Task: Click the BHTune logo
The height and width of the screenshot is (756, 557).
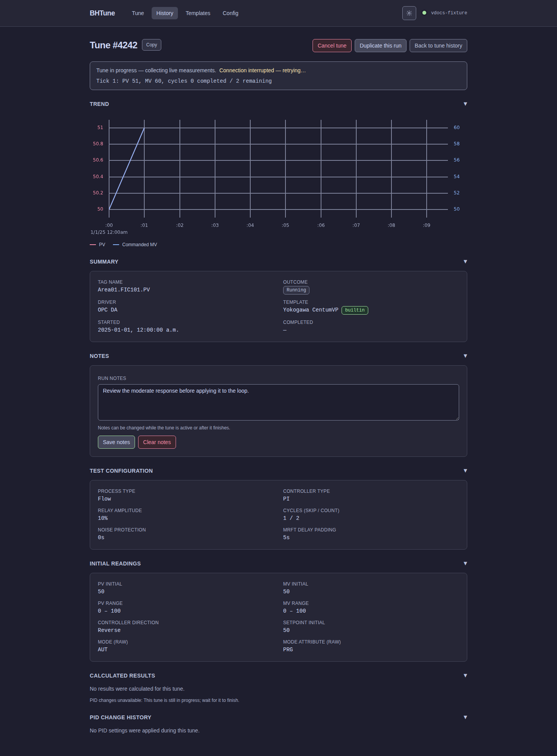Action: pyautogui.click(x=102, y=13)
